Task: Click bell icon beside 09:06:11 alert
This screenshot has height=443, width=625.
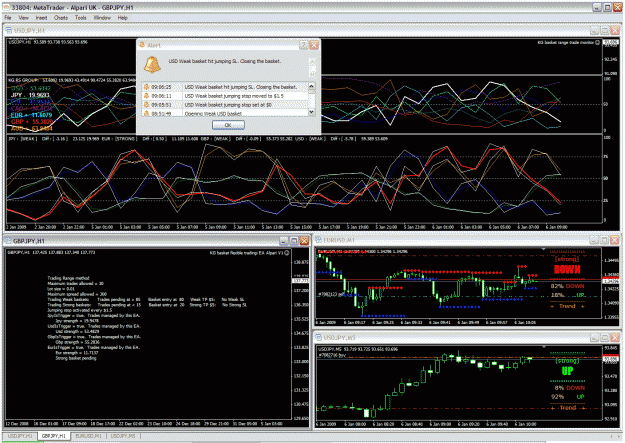Action: pyautogui.click(x=146, y=96)
